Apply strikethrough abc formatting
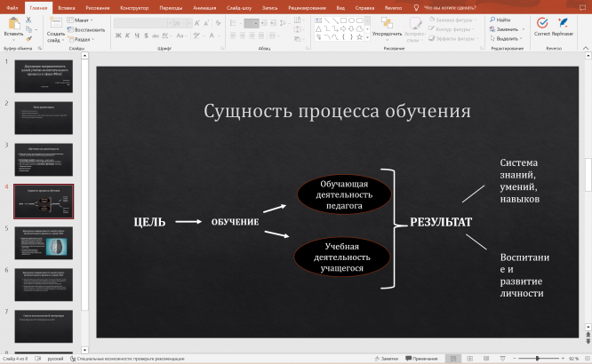Viewport: 592px width, 364px height. (x=156, y=36)
